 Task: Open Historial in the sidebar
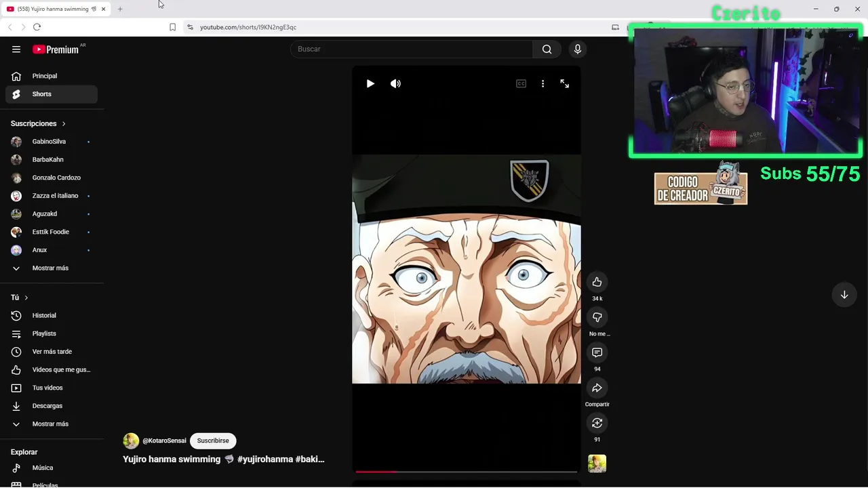52,315
